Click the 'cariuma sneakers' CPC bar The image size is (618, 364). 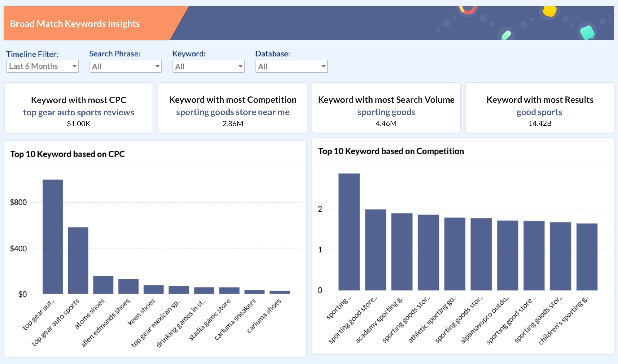254,292
